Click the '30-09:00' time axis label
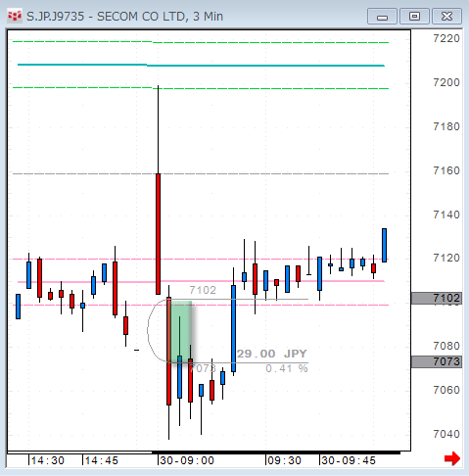The height and width of the screenshot is (476, 469). click(x=187, y=460)
